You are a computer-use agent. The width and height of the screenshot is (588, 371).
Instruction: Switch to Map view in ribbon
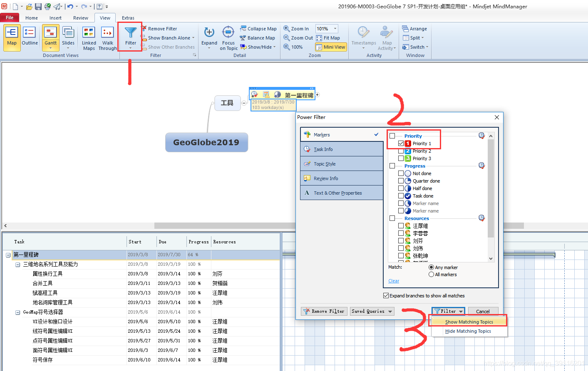(x=12, y=37)
